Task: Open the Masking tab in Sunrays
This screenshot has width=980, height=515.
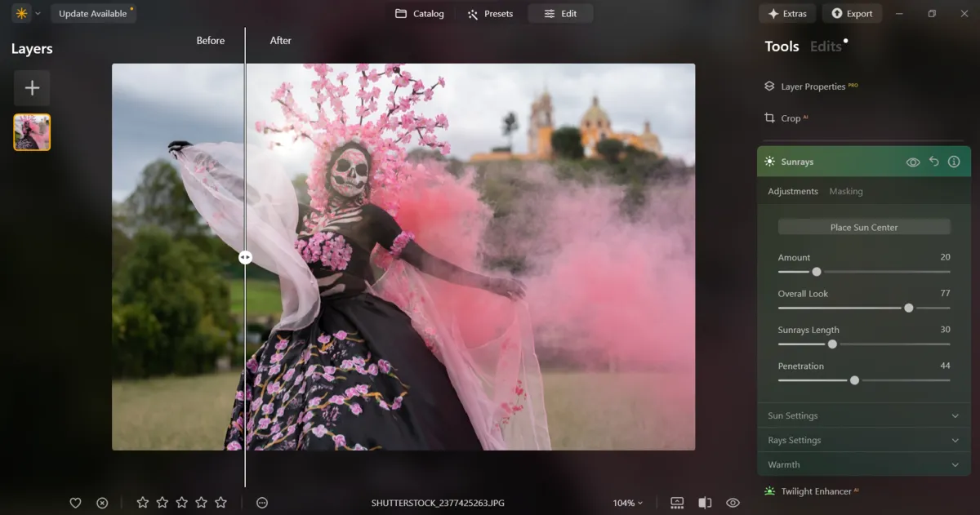Action: 845,191
